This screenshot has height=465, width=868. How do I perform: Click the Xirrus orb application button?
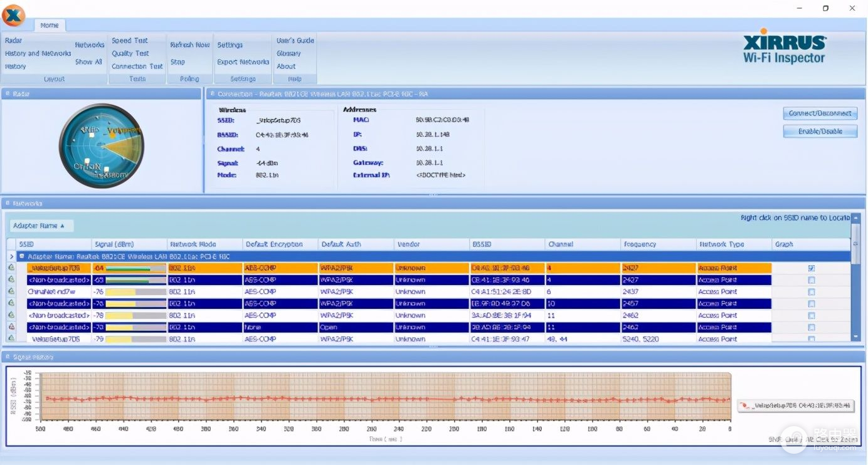[x=13, y=15]
